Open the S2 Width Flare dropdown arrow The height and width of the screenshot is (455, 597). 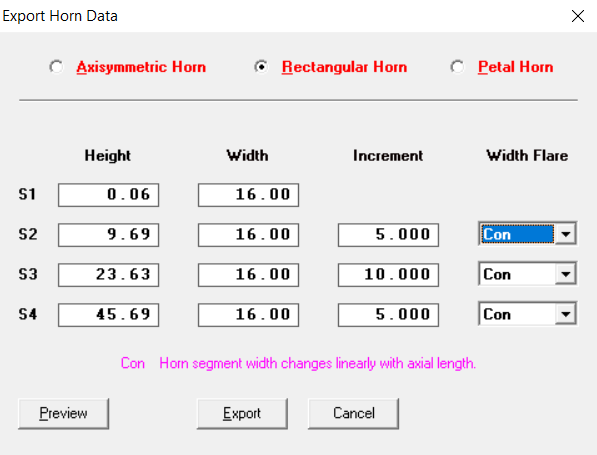coord(565,234)
